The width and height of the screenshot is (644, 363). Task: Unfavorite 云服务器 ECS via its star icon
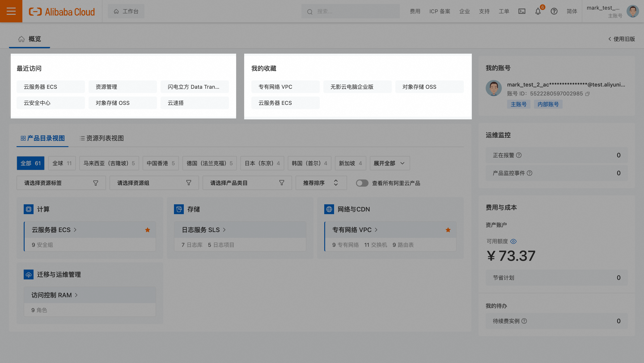(x=148, y=230)
